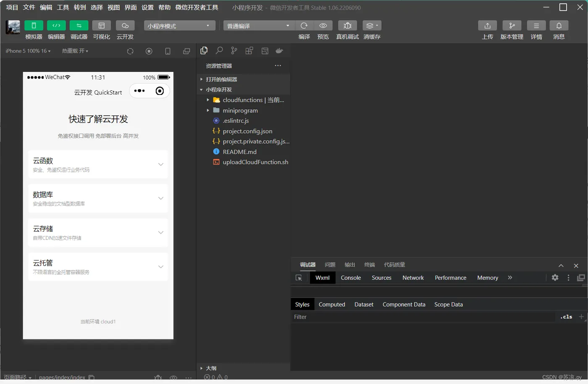This screenshot has width=588, height=384.
Task: Start real-device debugging via bug icon
Action: point(347,26)
